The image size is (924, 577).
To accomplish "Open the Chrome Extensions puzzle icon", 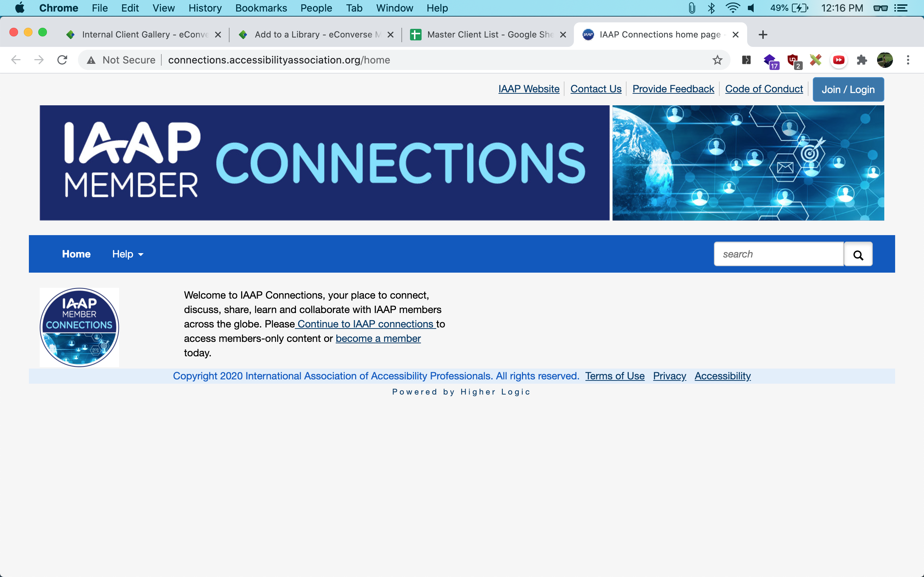I will pyautogui.click(x=862, y=60).
